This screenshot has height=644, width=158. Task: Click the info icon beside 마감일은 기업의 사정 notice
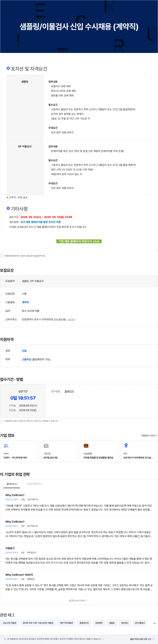point(2,421)
